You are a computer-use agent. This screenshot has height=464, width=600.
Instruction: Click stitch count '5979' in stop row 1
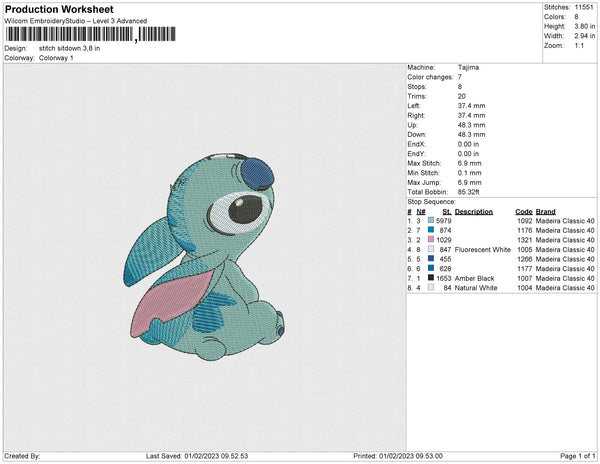(443, 221)
